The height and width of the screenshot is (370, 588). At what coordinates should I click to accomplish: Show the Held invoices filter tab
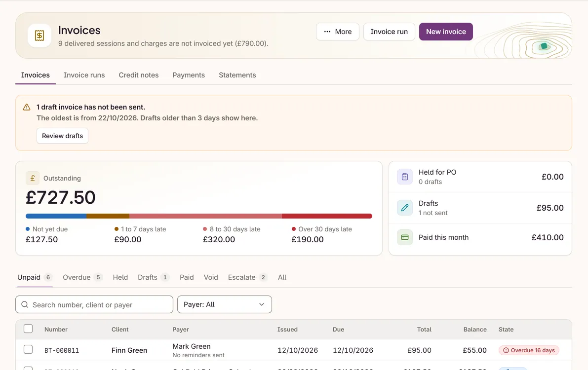coord(120,277)
